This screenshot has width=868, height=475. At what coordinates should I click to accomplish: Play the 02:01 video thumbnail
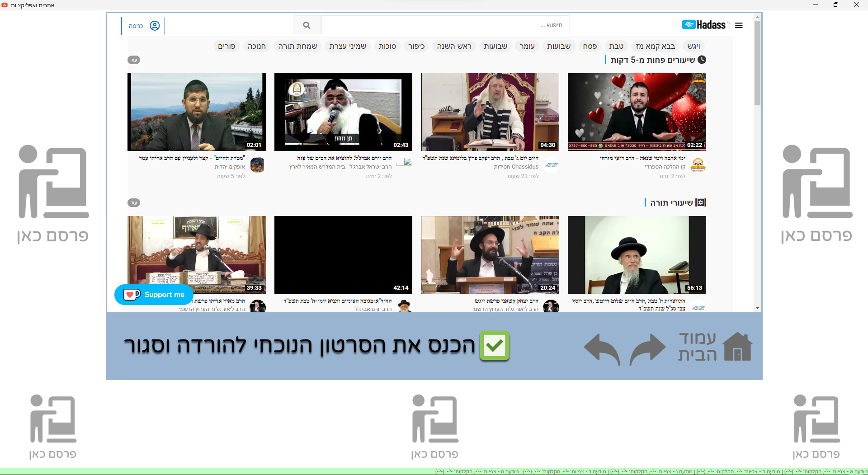pos(197,112)
